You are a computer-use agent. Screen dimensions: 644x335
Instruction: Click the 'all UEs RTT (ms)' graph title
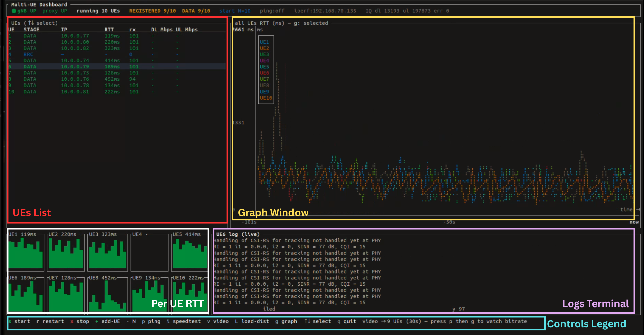coord(260,23)
